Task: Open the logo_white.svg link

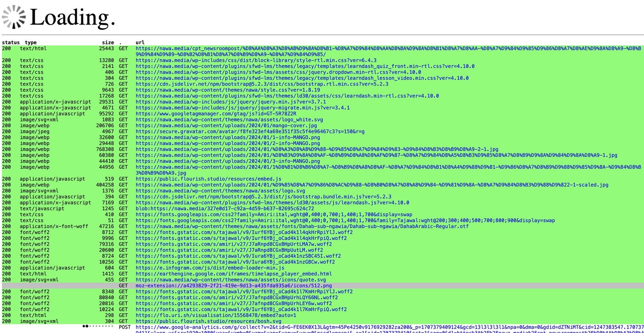Action: [x=229, y=120]
